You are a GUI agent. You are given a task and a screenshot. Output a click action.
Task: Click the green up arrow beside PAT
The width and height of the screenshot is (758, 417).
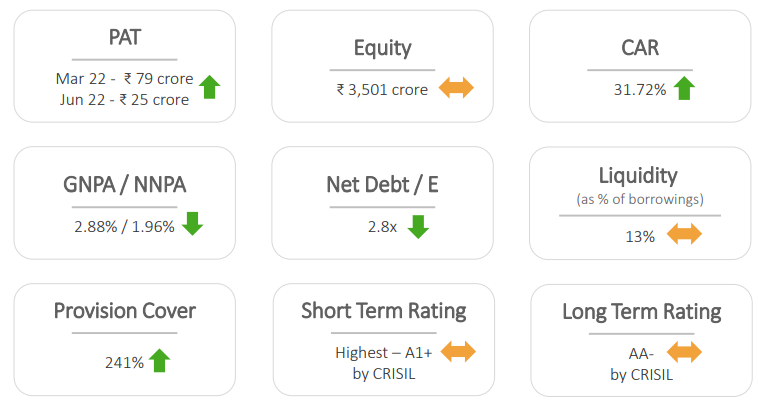click(209, 87)
